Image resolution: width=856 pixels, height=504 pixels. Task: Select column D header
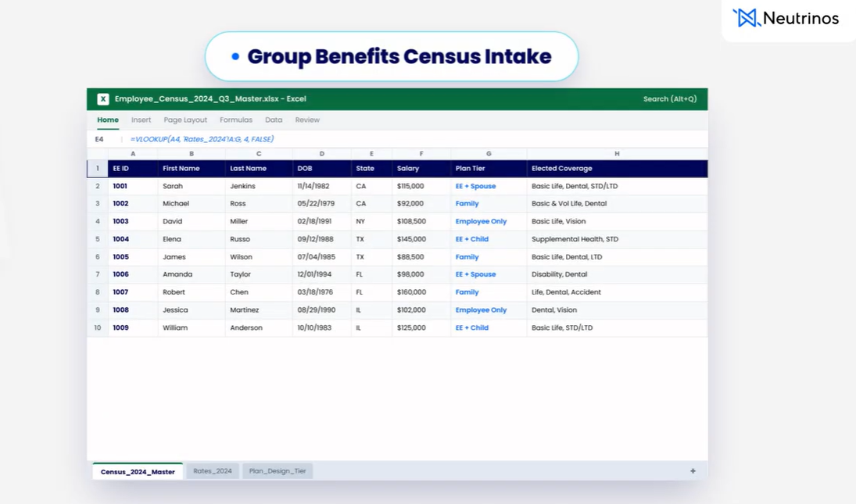pos(322,154)
